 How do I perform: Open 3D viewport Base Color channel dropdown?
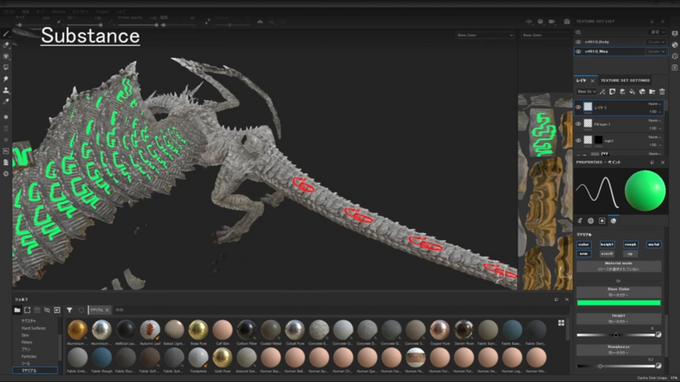pos(484,35)
